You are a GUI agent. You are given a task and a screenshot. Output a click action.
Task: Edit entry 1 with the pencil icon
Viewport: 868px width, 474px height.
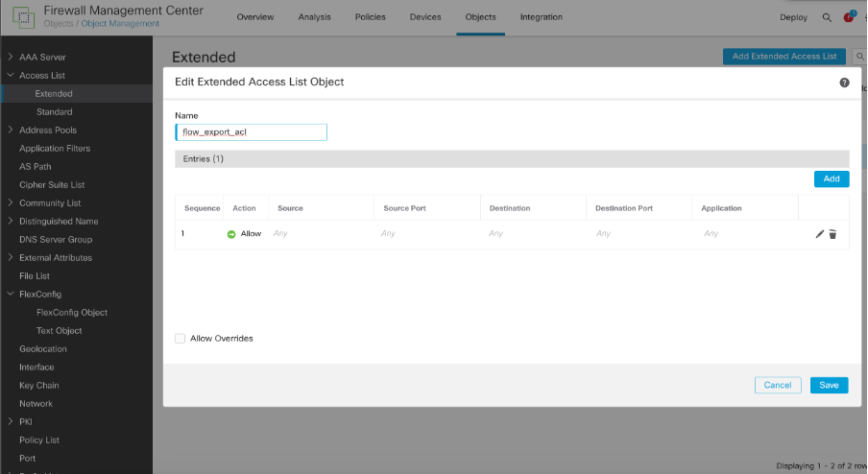[820, 234]
